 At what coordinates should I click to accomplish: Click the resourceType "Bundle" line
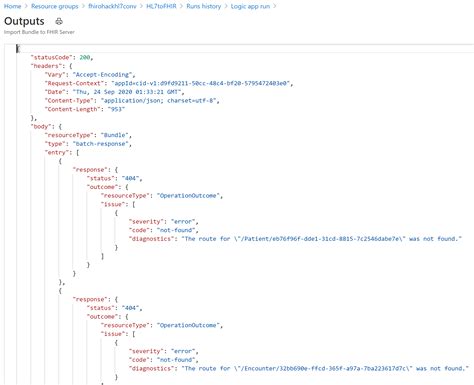point(88,135)
